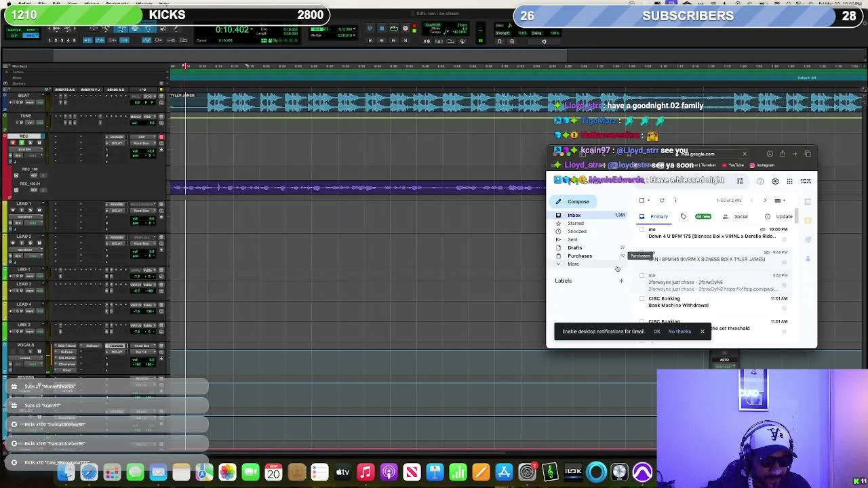The height and width of the screenshot is (488, 868).
Task: Star the CAN I BPM145 email
Action: coord(785,262)
